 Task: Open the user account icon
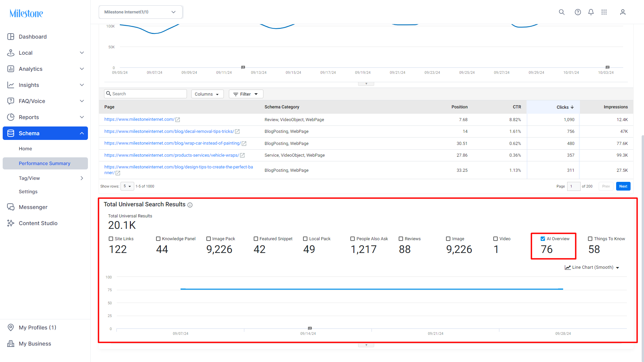tap(623, 12)
